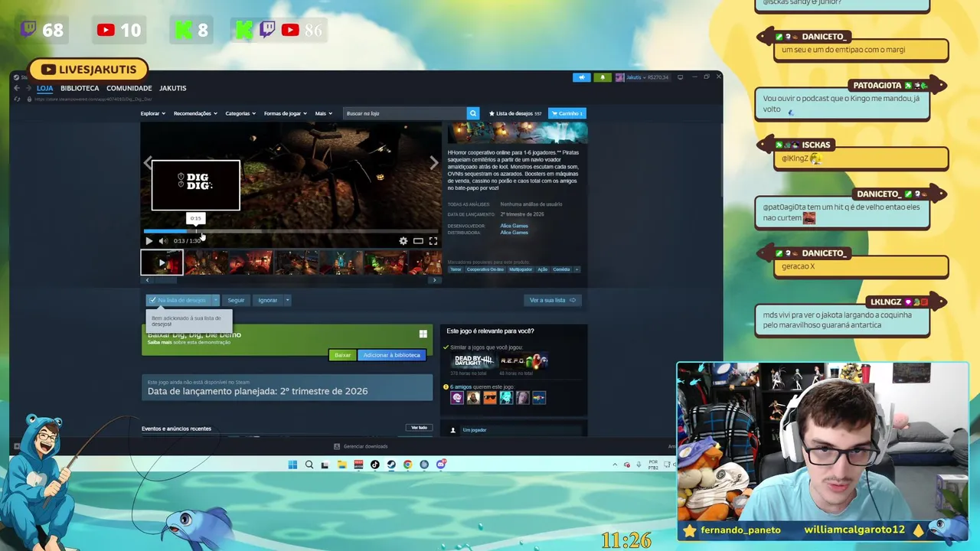Open the Windows Start button
The image size is (980, 551).
(x=292, y=465)
